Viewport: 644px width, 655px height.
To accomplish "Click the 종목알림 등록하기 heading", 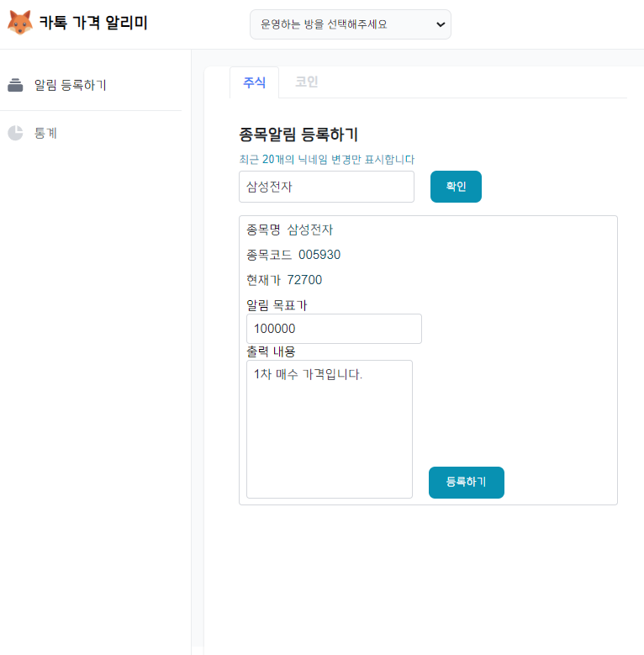I will 298,135.
